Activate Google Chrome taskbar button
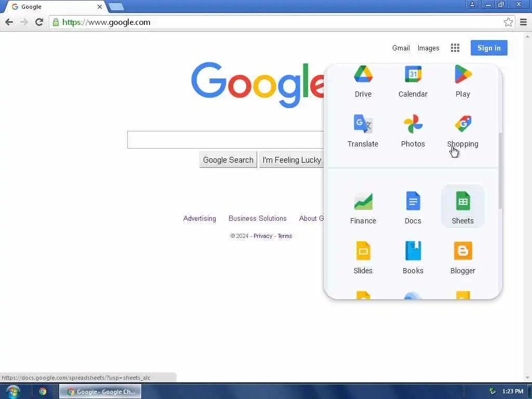 pos(100,392)
